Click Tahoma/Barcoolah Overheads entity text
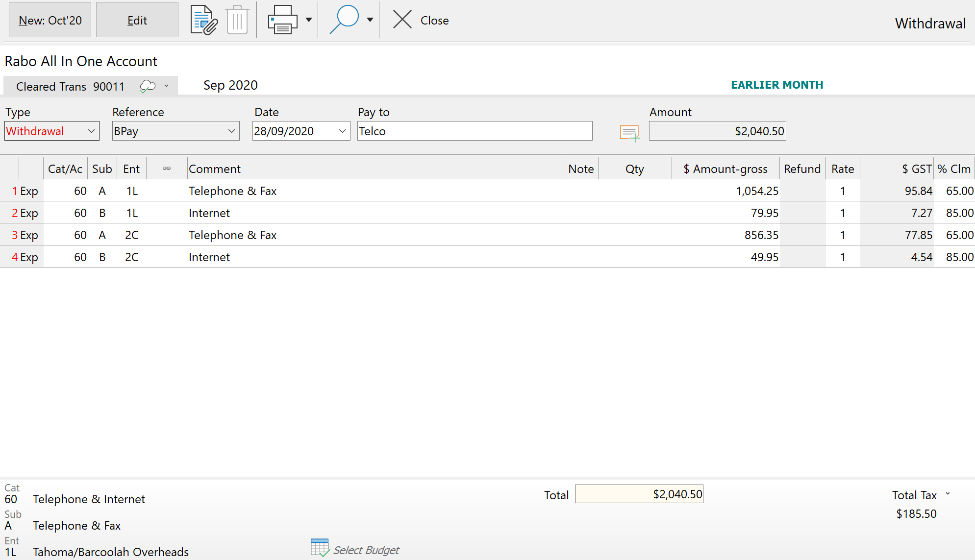Image resolution: width=975 pixels, height=560 pixels. (111, 552)
